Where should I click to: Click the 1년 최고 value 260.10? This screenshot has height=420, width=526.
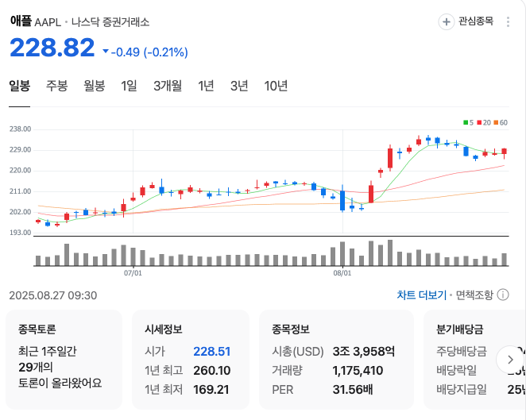211,371
